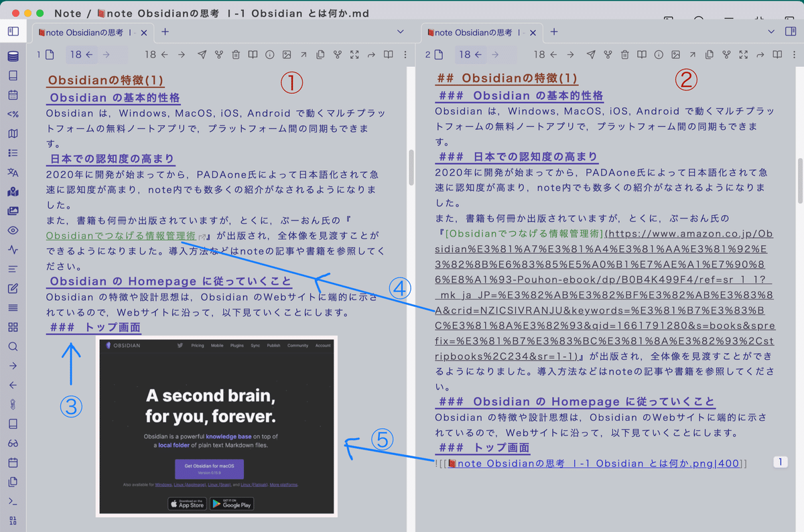Add a new tab in left pane
The width and height of the screenshot is (804, 532).
pyautogui.click(x=165, y=31)
